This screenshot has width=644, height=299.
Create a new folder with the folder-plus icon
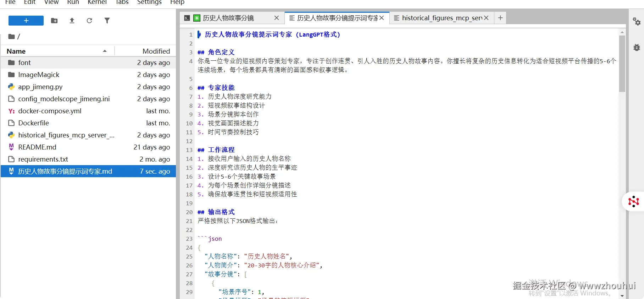[54, 21]
